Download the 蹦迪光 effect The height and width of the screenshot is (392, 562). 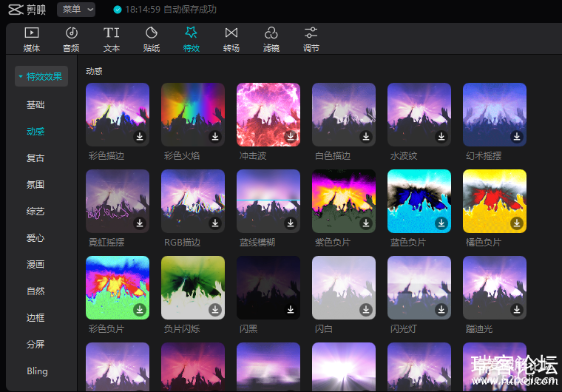[517, 309]
